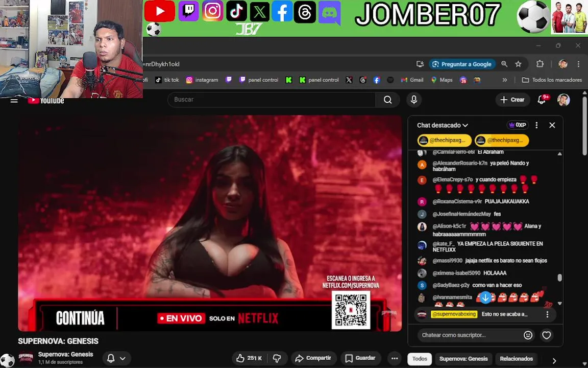Select the 'Relacionados' chip
Viewport: 588px width, 368px height.
517,359
